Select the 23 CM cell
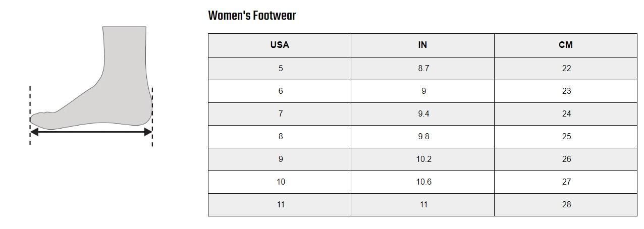 tap(566, 91)
